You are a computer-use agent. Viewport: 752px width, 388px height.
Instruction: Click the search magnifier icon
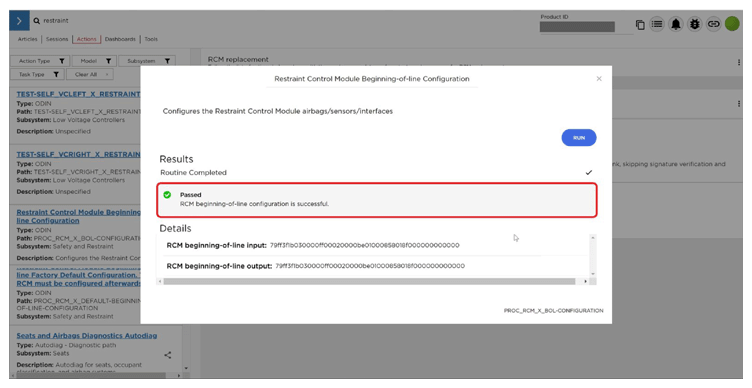pyautogui.click(x=36, y=21)
